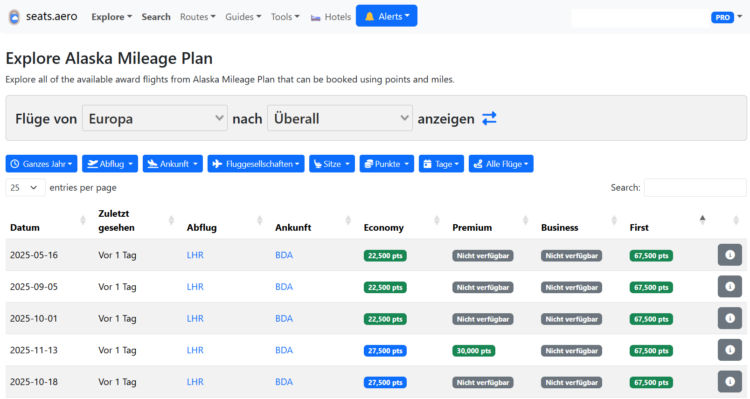This screenshot has width=750, height=399.
Task: Click the Explore Alaska Mileage Plan heading
Action: 109,58
